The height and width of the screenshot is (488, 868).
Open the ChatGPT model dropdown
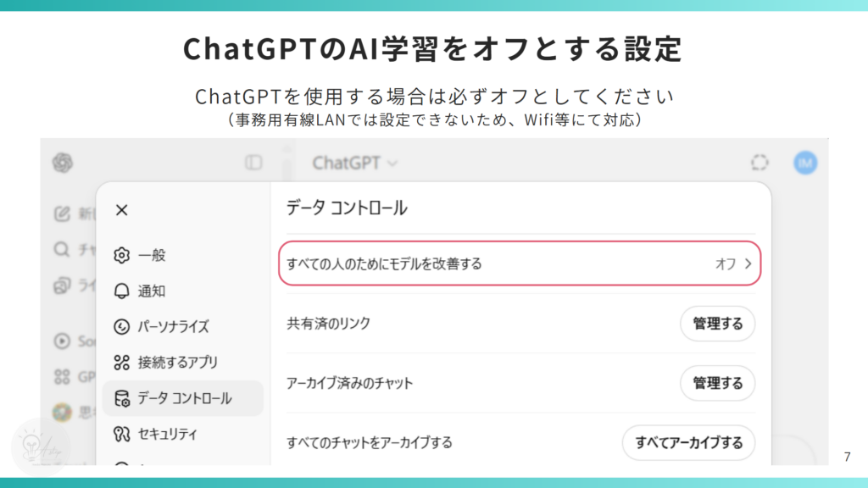pyautogui.click(x=354, y=163)
